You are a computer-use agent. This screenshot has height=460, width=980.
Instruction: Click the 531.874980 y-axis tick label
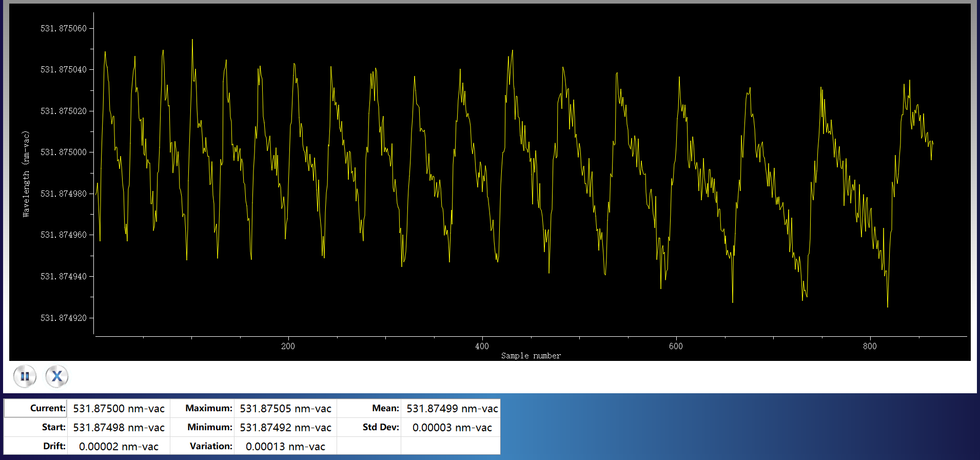64,194
